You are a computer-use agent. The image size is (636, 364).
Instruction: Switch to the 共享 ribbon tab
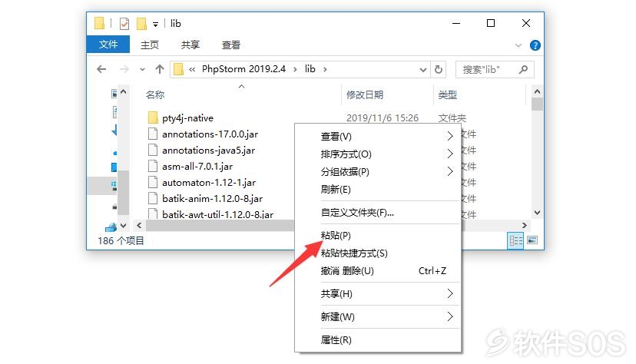(190, 45)
